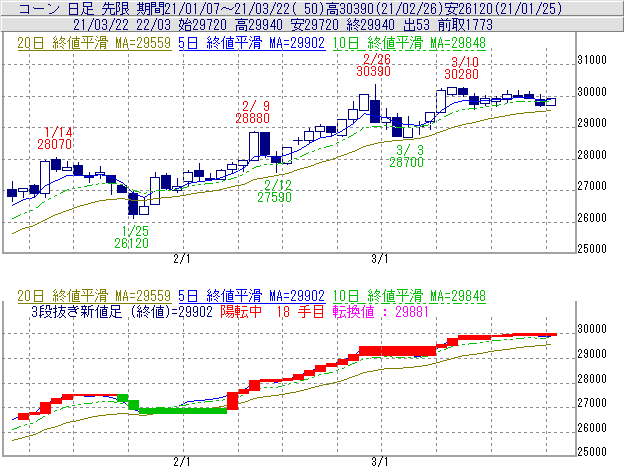The image size is (624, 473).
Task: Click the 2/9 28880 high label
Action: [253, 112]
